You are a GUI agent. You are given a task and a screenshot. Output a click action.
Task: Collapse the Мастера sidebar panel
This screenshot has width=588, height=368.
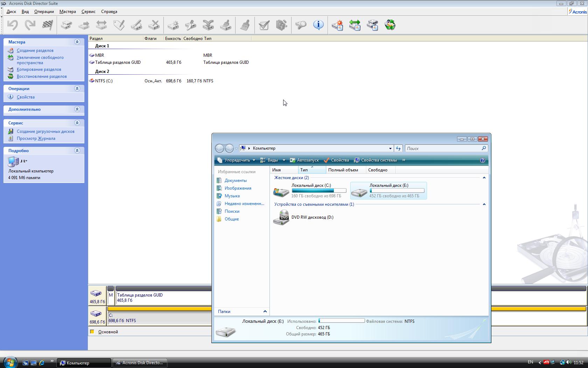coord(77,42)
